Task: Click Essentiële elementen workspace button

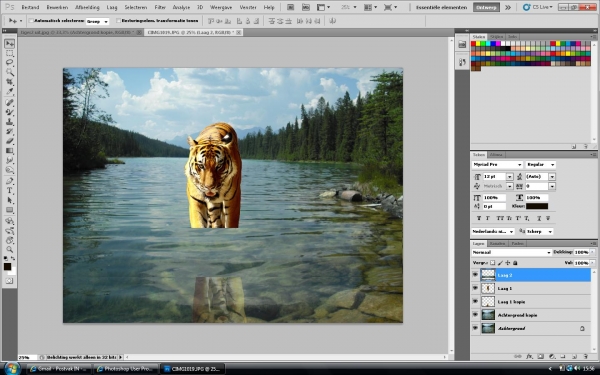Action: pyautogui.click(x=441, y=7)
